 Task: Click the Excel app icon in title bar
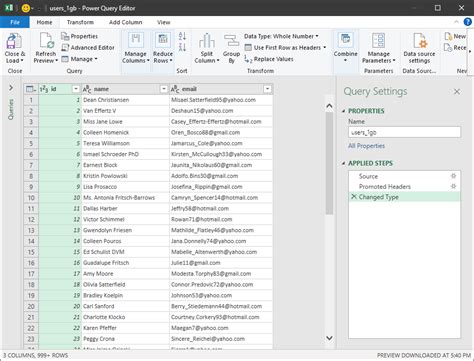click(x=9, y=8)
